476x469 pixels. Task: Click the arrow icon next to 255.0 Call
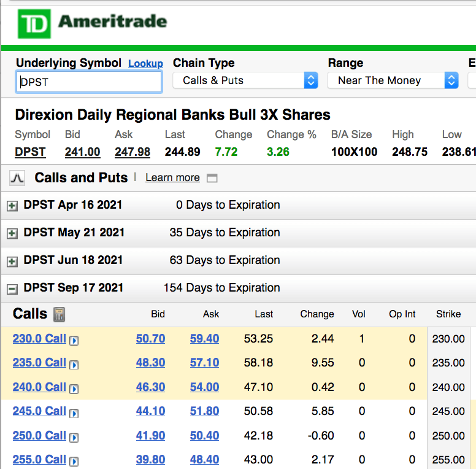[74, 461]
